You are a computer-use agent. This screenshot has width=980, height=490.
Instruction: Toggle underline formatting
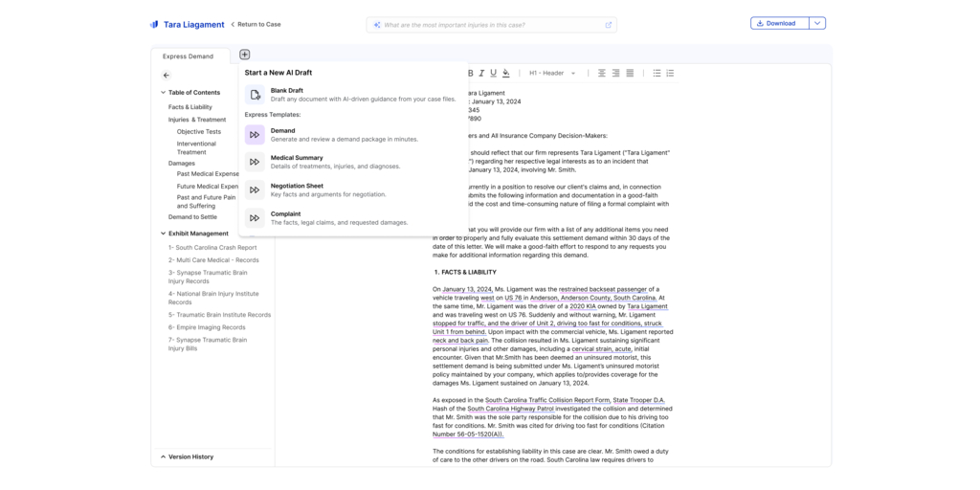click(493, 73)
